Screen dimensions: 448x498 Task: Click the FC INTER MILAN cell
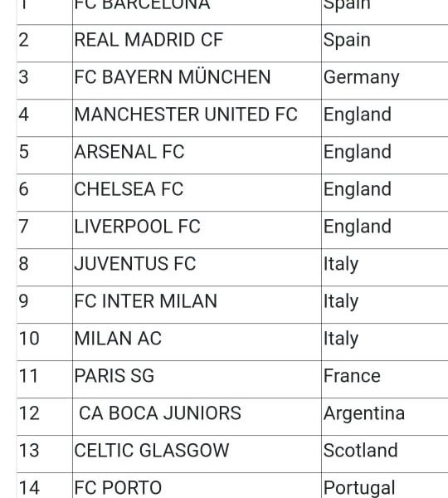tap(197, 305)
